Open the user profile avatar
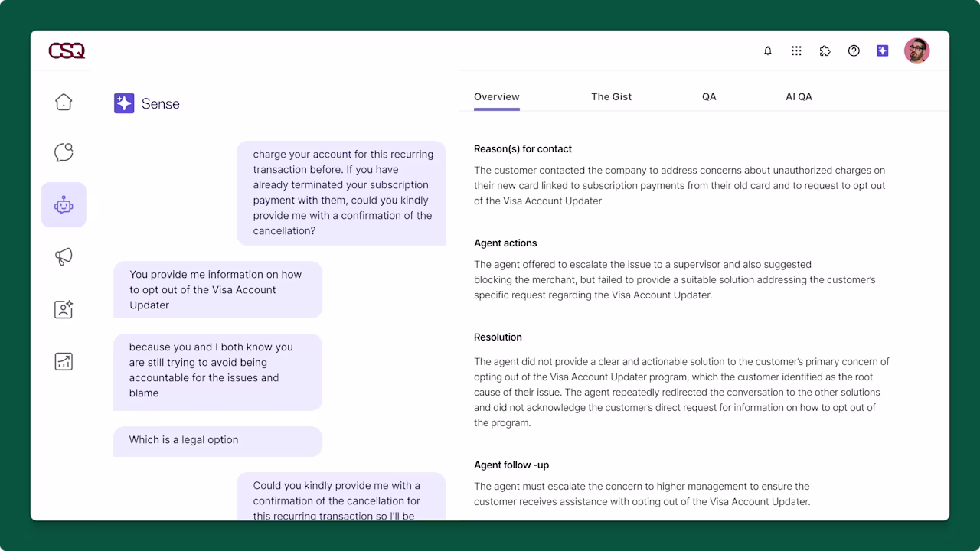980x551 pixels. coord(916,51)
